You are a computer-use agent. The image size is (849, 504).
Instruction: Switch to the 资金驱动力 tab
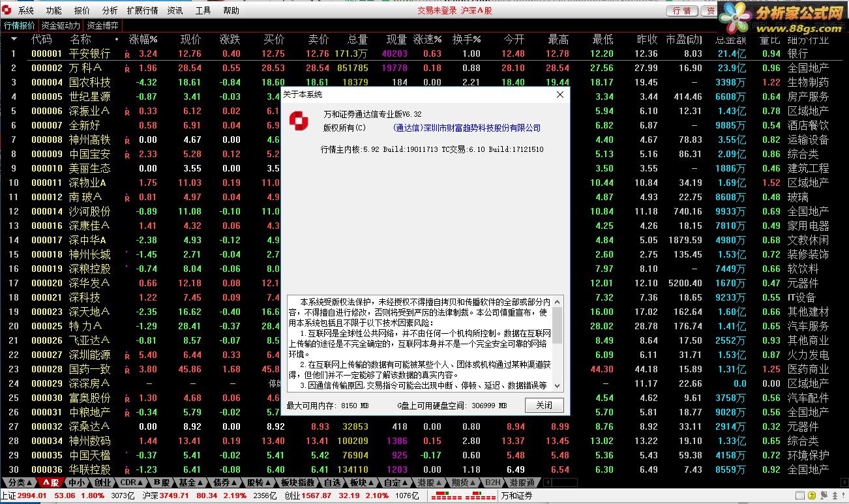[61, 25]
